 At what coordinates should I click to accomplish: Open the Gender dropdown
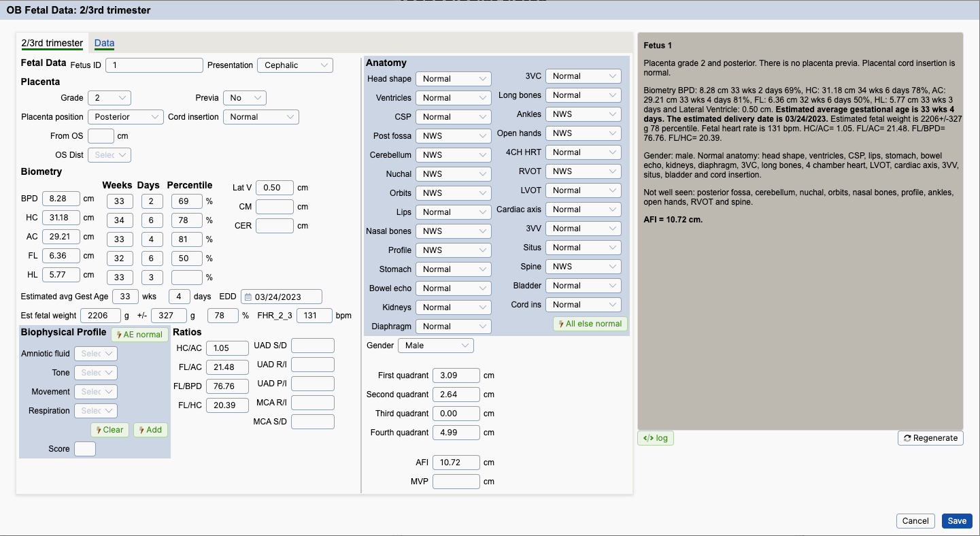pyautogui.click(x=435, y=346)
